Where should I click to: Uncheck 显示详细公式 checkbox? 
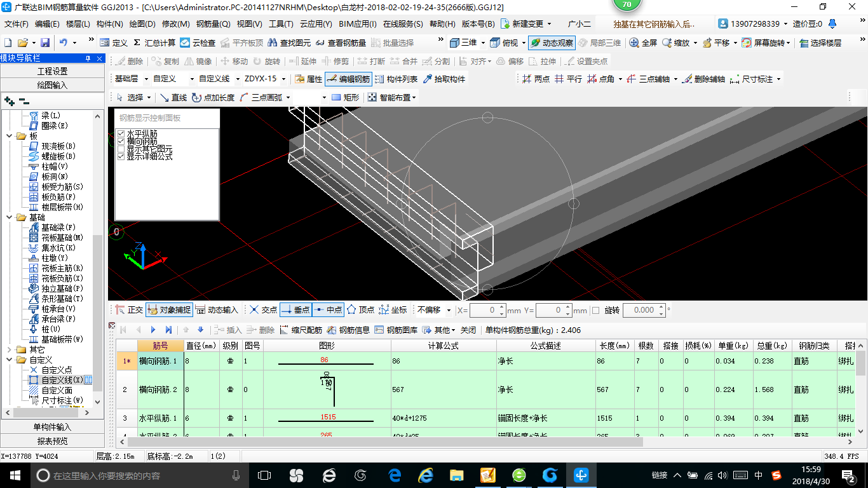121,156
